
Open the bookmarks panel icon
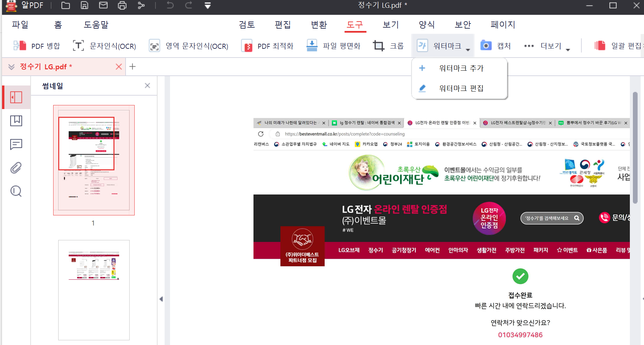tap(16, 121)
